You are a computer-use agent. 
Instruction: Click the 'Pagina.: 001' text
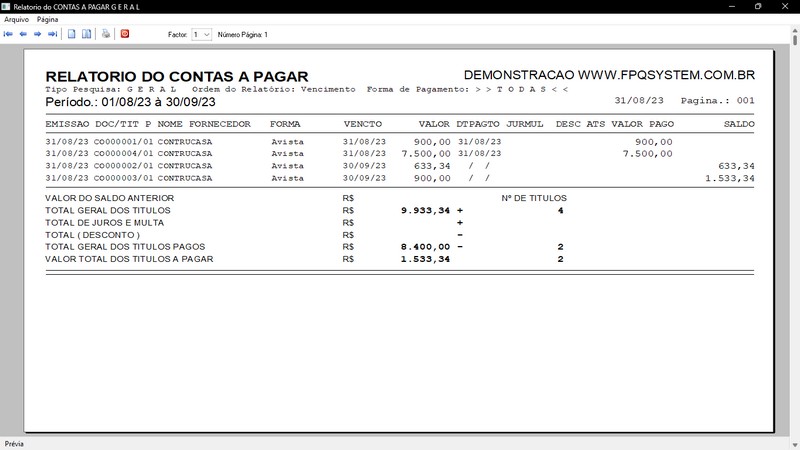pyautogui.click(x=717, y=101)
